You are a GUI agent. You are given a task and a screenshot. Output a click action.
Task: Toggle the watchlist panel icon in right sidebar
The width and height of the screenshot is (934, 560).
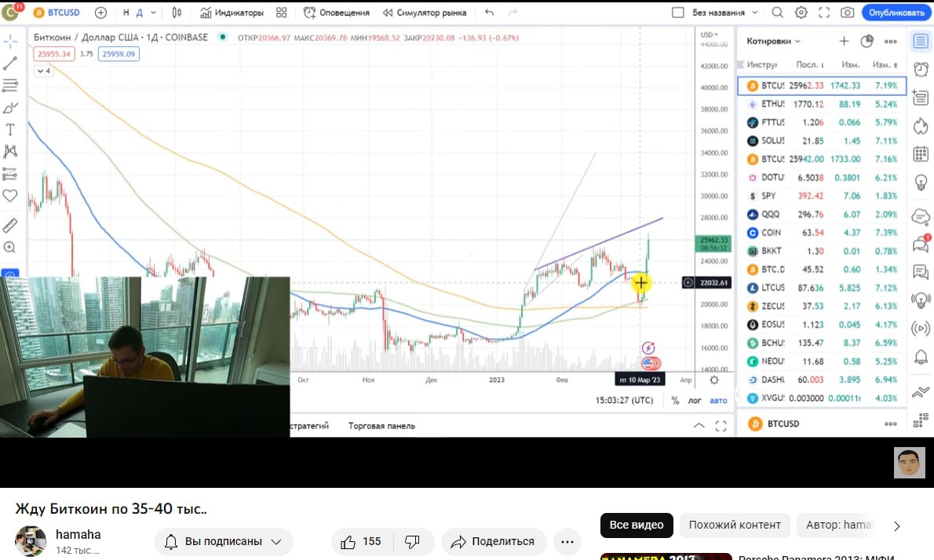pyautogui.click(x=921, y=41)
